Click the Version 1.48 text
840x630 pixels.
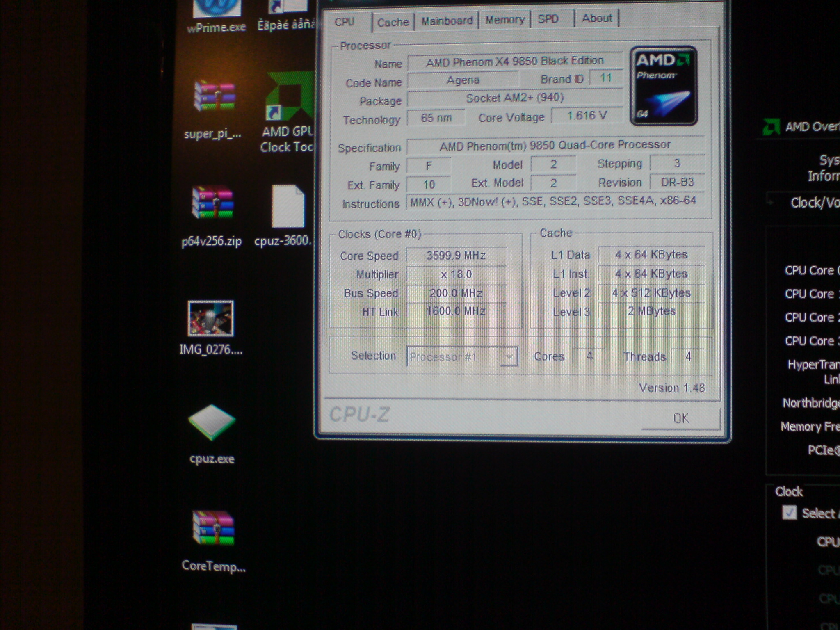[x=672, y=388]
